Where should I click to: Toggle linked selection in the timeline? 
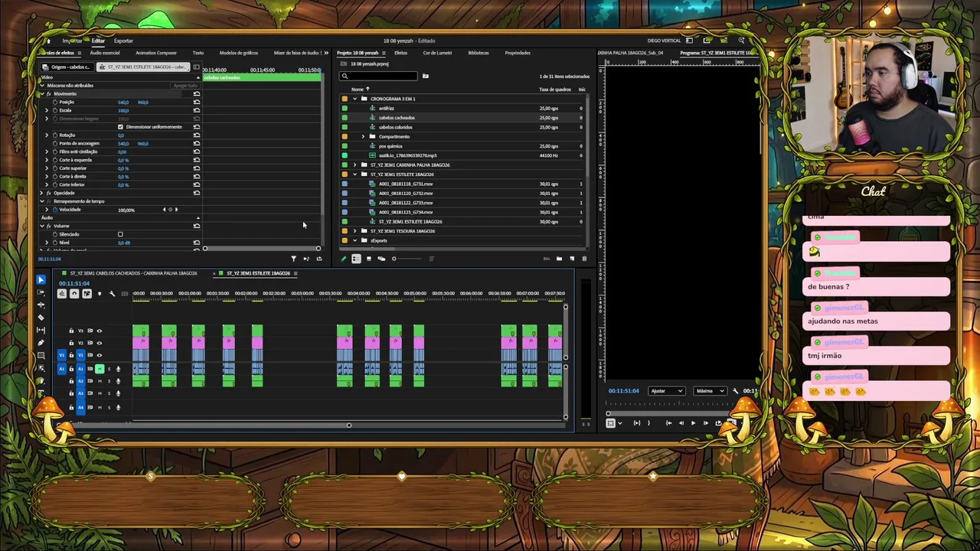(87, 294)
